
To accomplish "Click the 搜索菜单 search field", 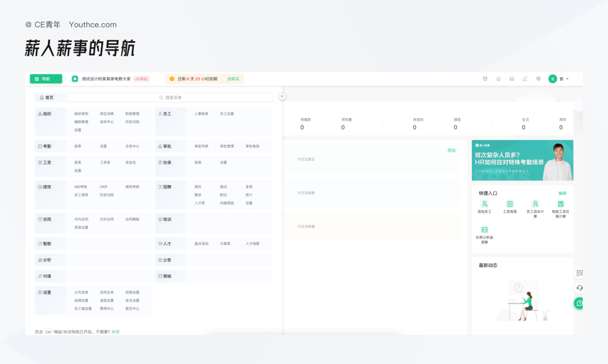I will click(171, 97).
